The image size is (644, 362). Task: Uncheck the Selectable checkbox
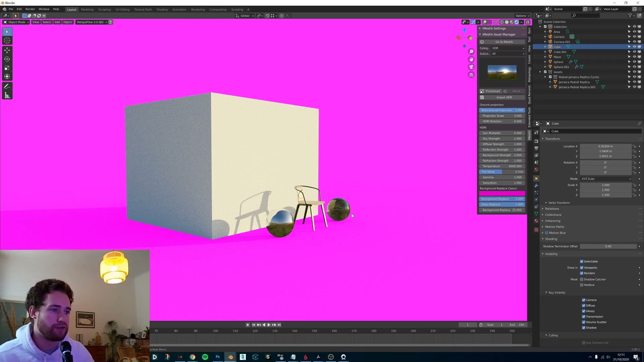pyautogui.click(x=582, y=261)
